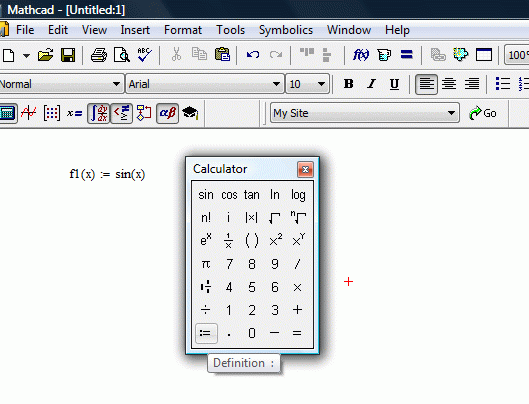Click the square root calculator button
529x404 pixels.
pyautogui.click(x=275, y=218)
